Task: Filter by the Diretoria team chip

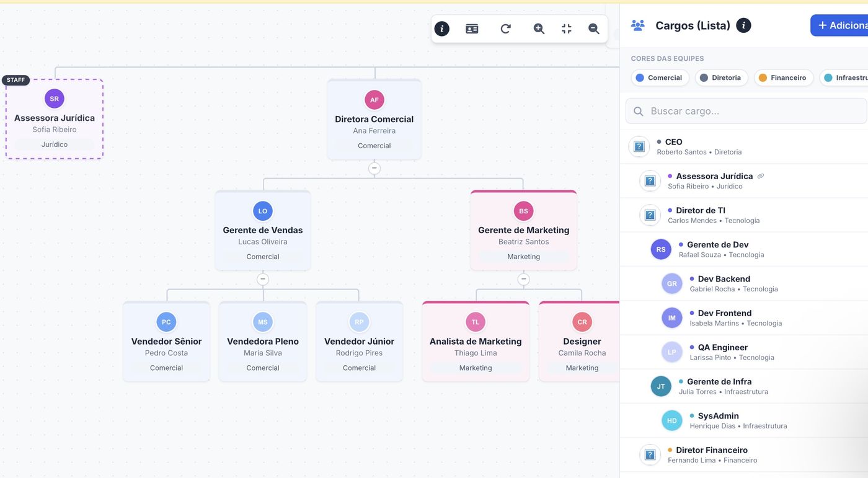Action: click(720, 77)
